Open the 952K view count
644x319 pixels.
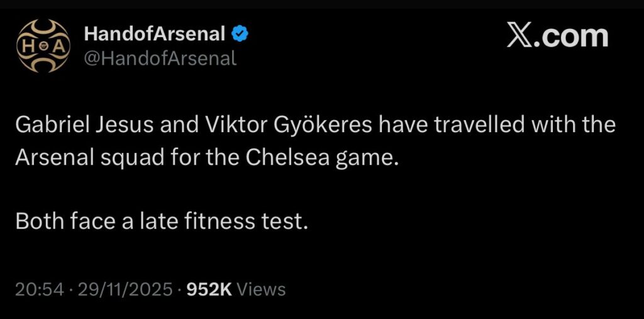[209, 289]
